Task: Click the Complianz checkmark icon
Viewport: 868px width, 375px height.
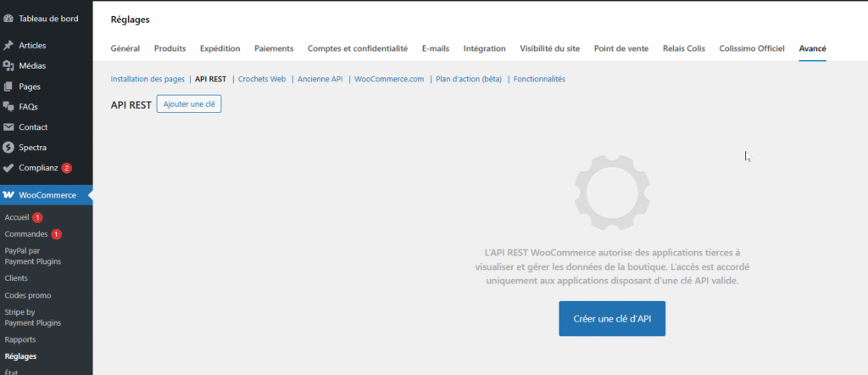Action: 8,168
